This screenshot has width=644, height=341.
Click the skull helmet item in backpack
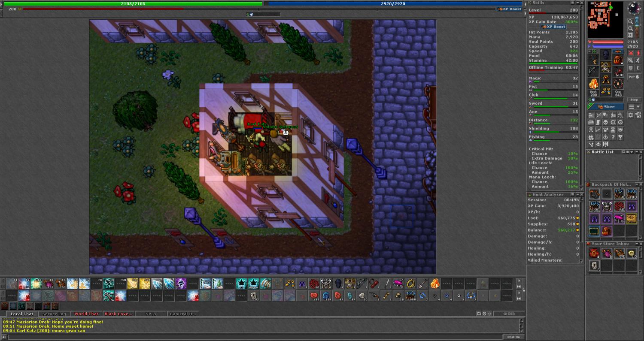[607, 207]
